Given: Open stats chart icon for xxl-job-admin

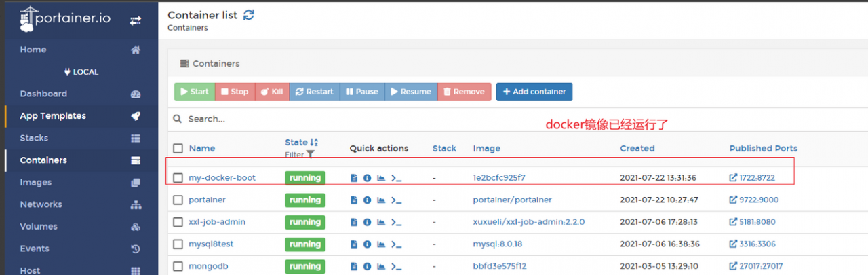Looking at the screenshot, I should (x=381, y=222).
